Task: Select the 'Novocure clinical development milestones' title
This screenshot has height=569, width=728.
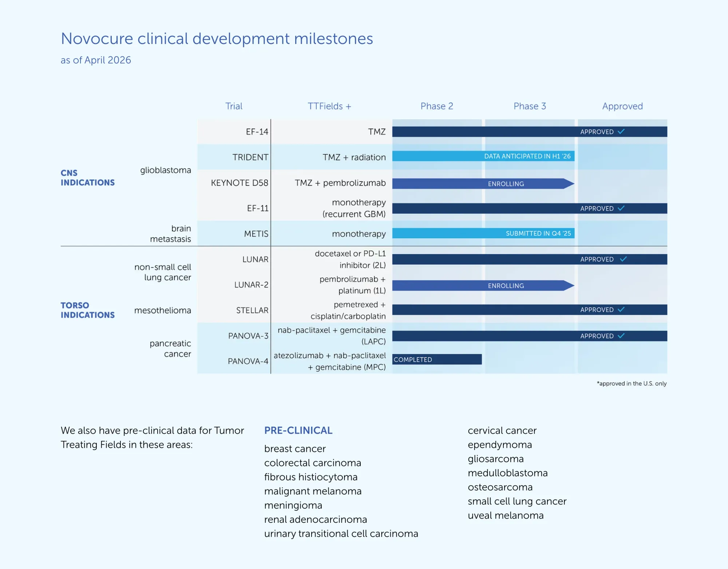Action: 217,39
